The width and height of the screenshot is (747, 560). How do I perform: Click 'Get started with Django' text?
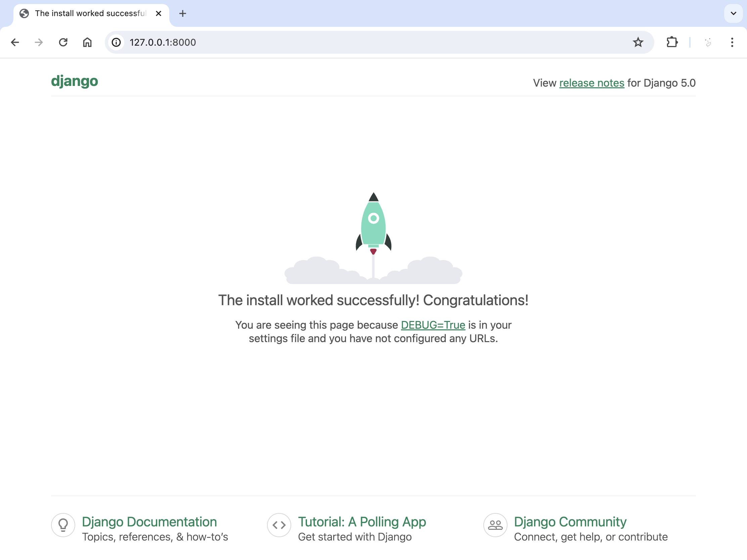tap(355, 537)
